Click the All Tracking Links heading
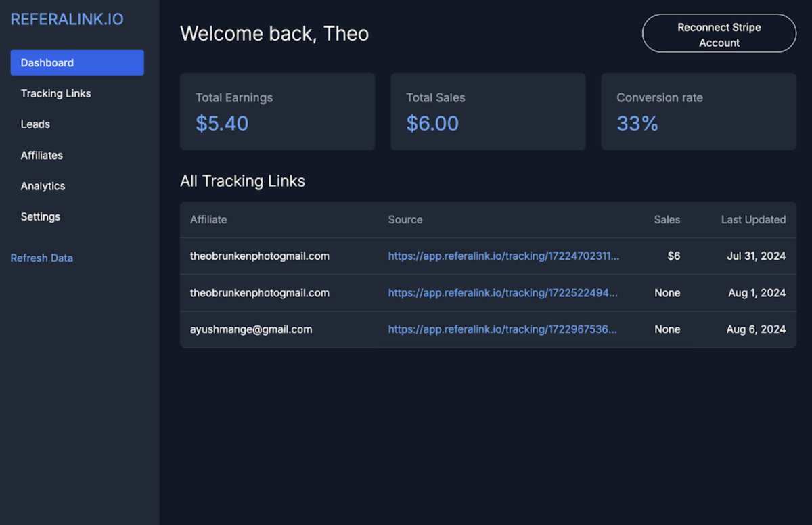This screenshot has width=812, height=525. click(x=242, y=181)
